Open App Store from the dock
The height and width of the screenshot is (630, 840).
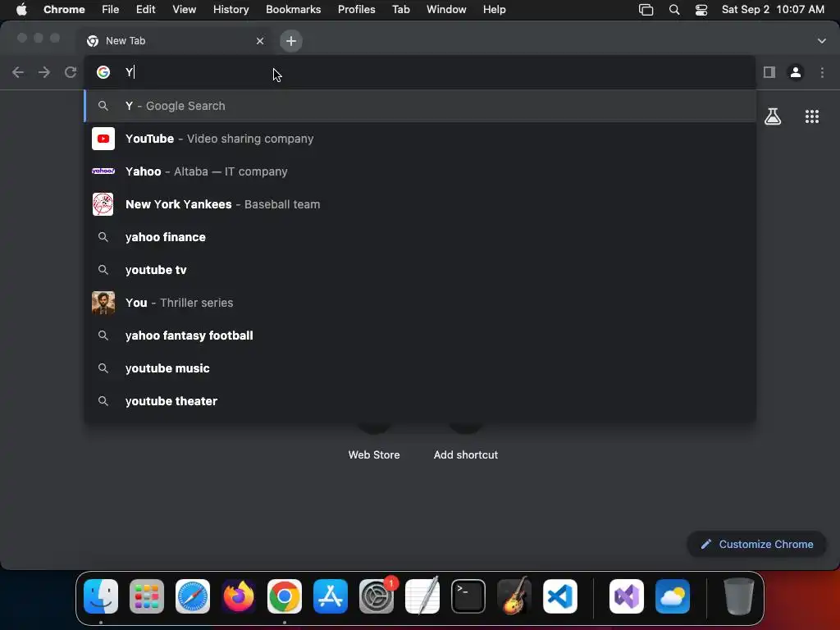(x=331, y=596)
